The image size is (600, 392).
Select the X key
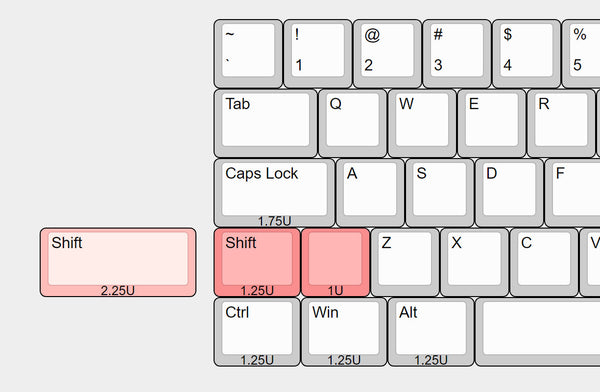coord(474,262)
